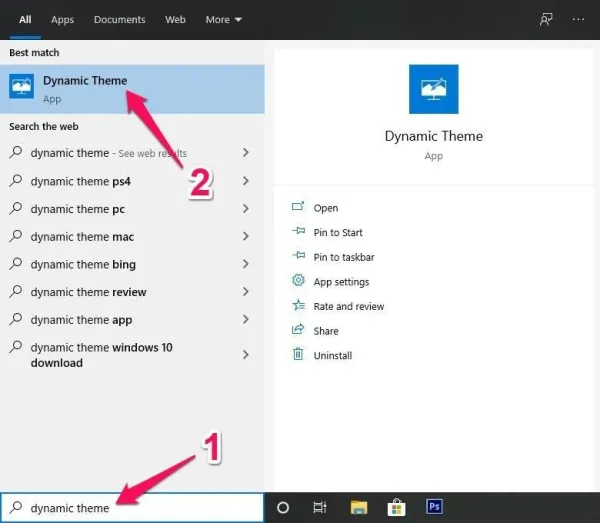The width and height of the screenshot is (600, 523).
Task: Click the Dynamic Theme icon in best match
Action: click(21, 86)
